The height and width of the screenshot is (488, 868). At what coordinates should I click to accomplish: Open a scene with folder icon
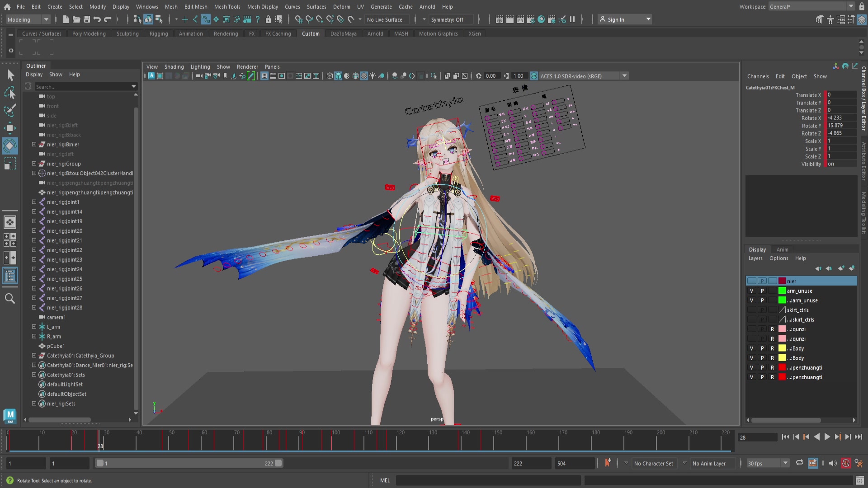76,19
